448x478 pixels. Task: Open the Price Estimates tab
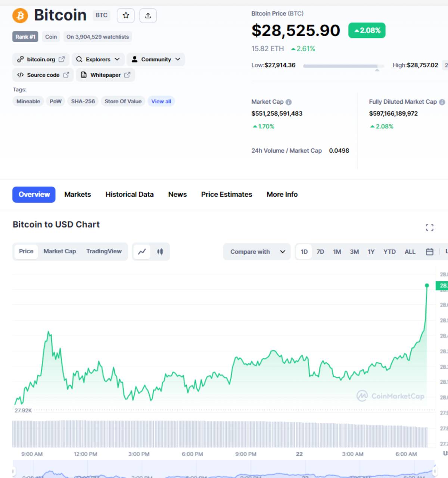click(227, 194)
